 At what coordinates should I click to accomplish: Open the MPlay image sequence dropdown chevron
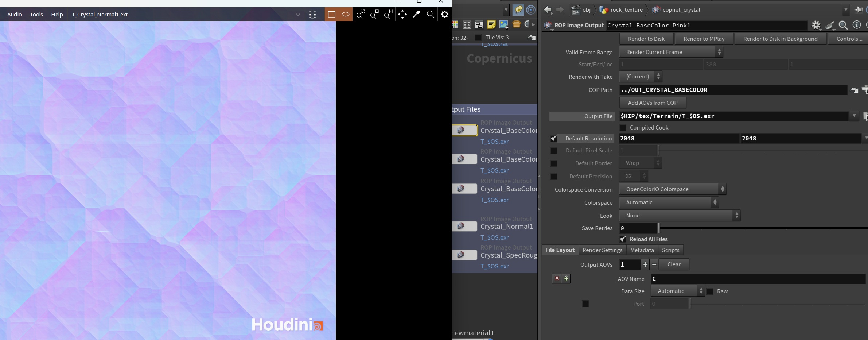click(298, 15)
